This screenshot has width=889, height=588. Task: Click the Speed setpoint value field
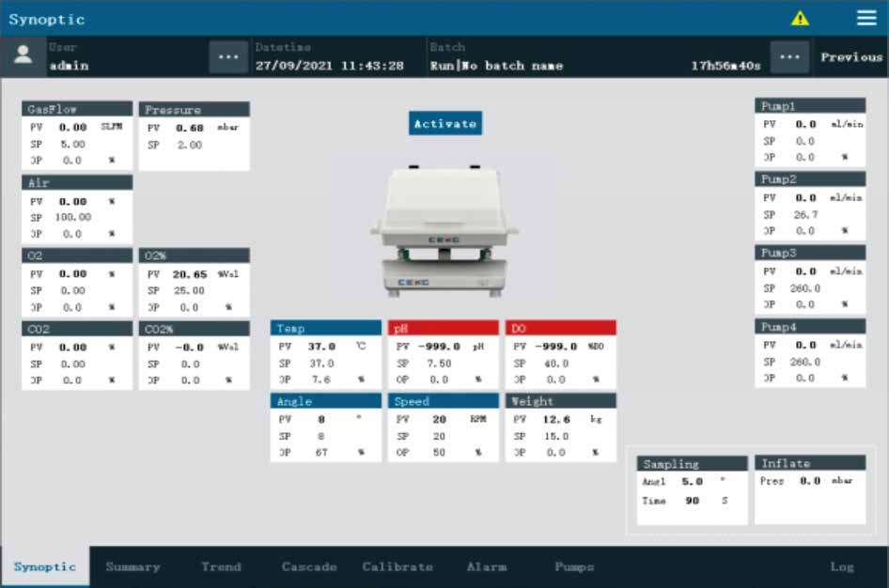[x=440, y=436]
